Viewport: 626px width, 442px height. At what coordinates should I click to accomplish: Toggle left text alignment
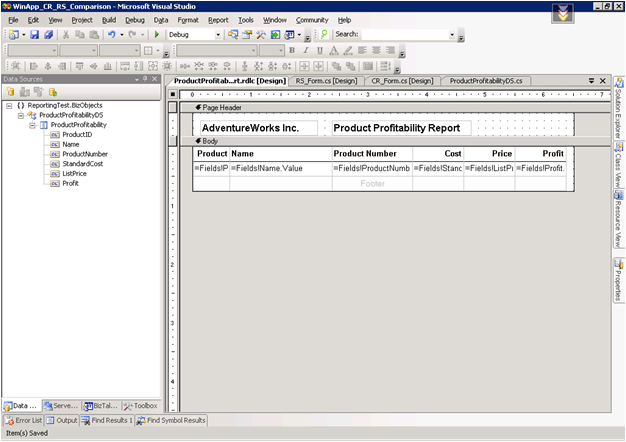[362, 50]
